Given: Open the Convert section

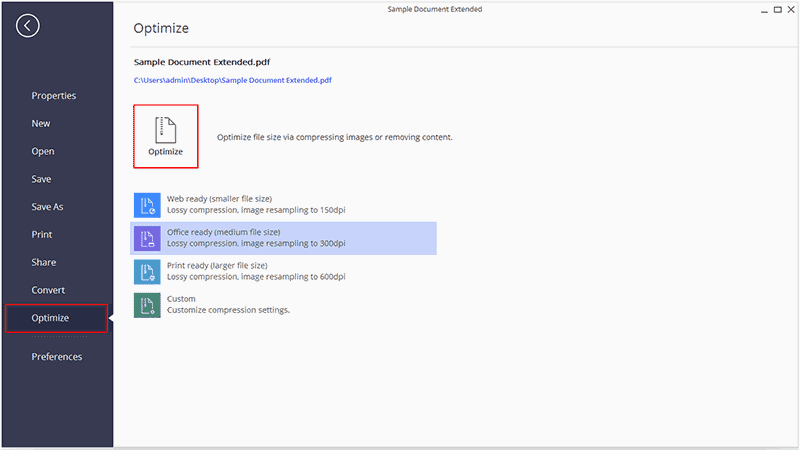Looking at the screenshot, I should (x=48, y=290).
